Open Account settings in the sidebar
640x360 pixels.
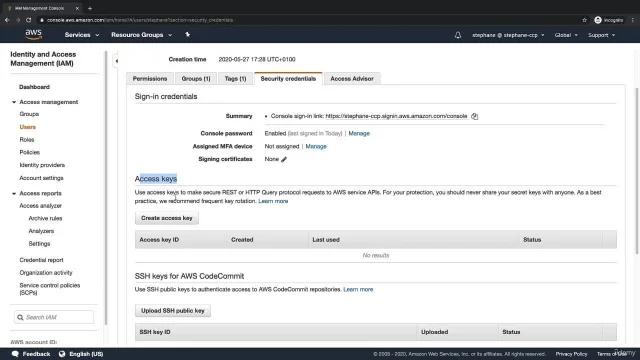[x=41, y=178]
